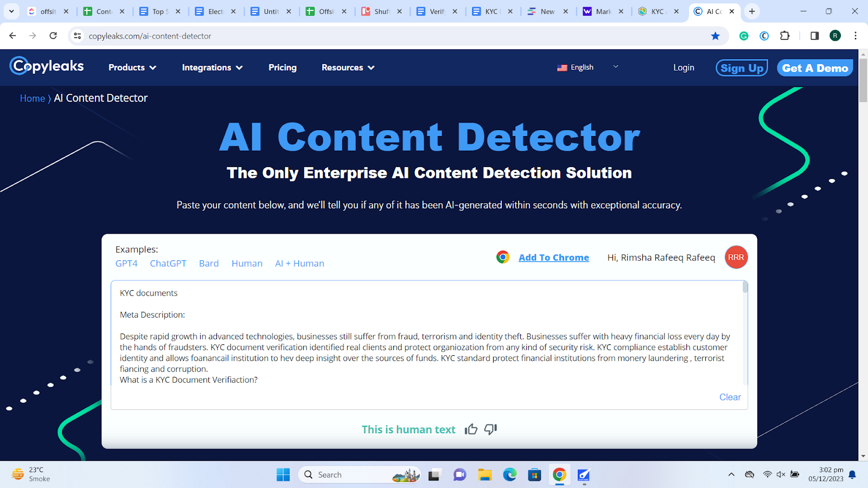This screenshot has width=868, height=488.
Task: Load the Bard example
Action: coord(209,264)
